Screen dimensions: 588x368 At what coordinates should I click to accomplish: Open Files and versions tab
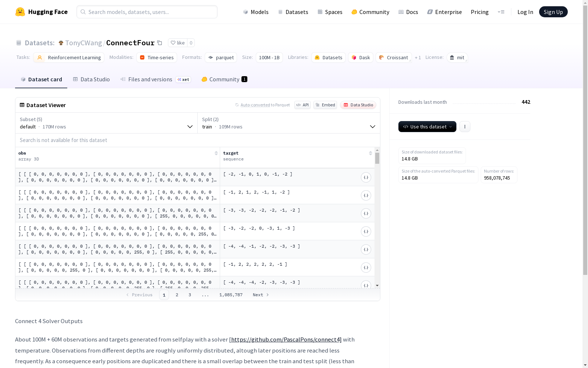[x=155, y=79]
